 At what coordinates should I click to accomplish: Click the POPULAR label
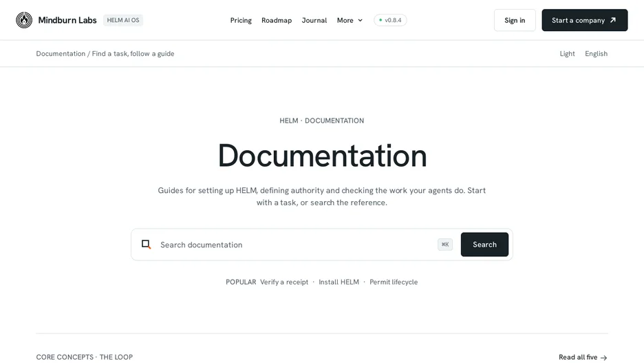(241, 282)
